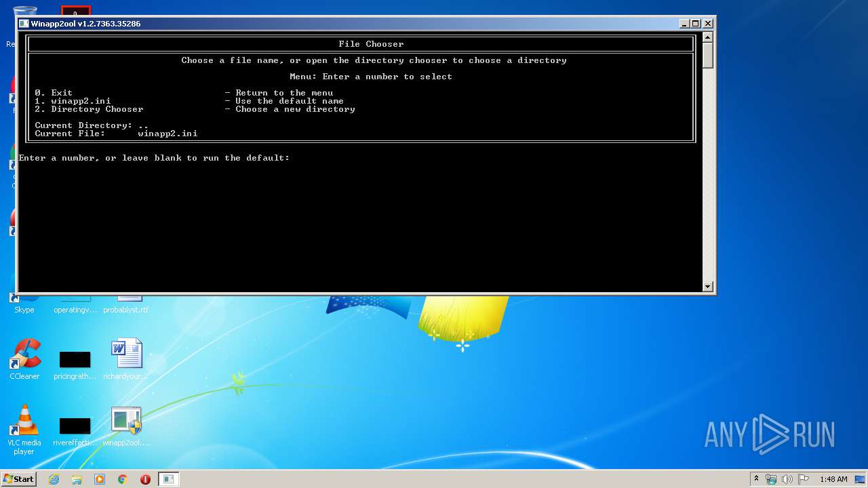Viewport: 868px width, 488px height.
Task: Select the probablyst.rtf desktop file
Action: click(x=126, y=304)
